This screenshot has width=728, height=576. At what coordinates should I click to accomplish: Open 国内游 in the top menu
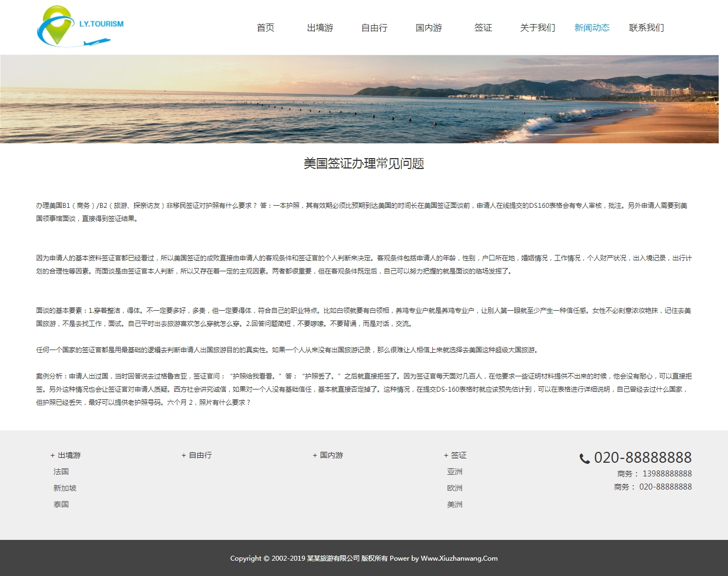428,28
